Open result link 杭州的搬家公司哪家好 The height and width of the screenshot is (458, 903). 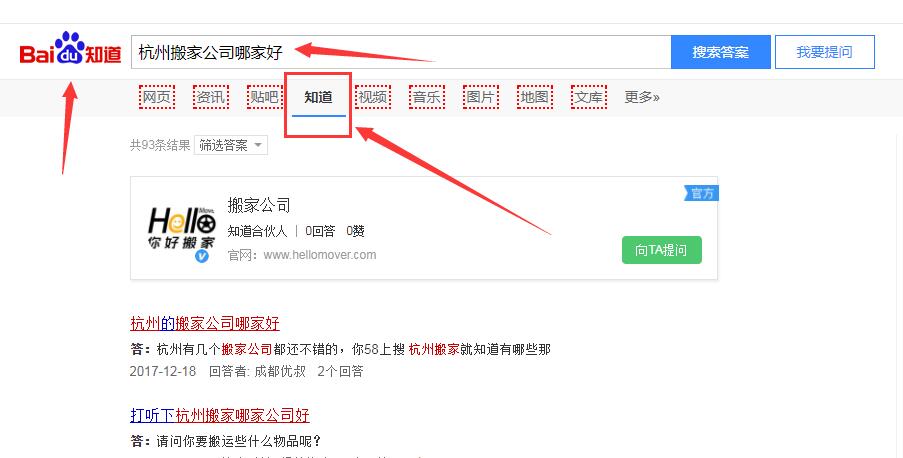pos(205,323)
